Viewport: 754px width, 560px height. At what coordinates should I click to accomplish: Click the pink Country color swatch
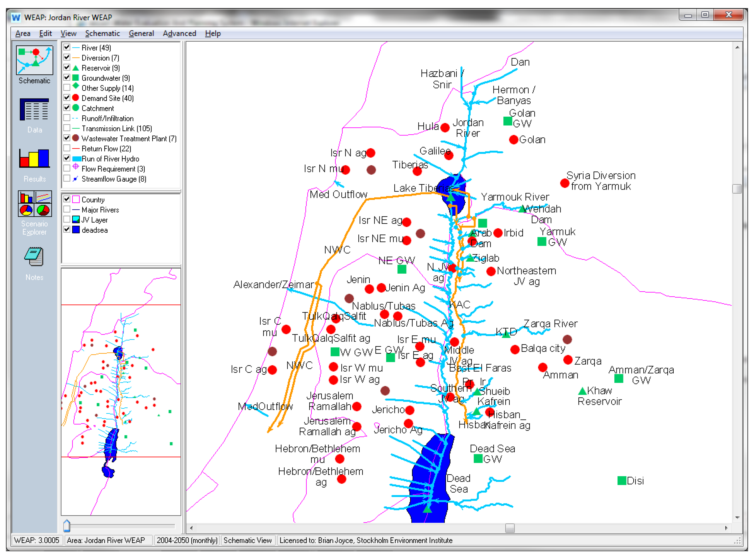pyautogui.click(x=76, y=199)
